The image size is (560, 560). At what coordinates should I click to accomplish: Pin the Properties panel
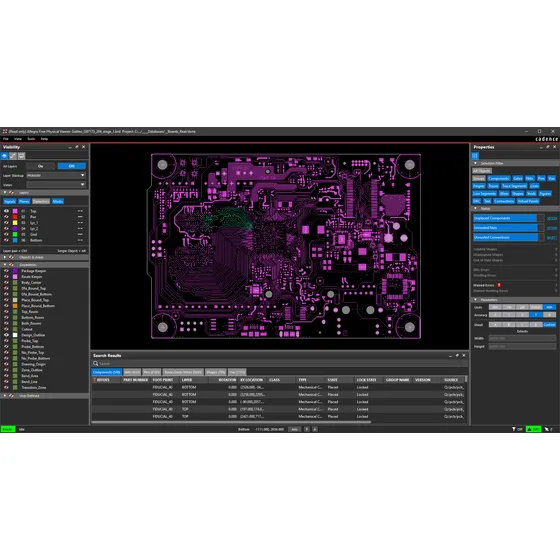pos(548,147)
